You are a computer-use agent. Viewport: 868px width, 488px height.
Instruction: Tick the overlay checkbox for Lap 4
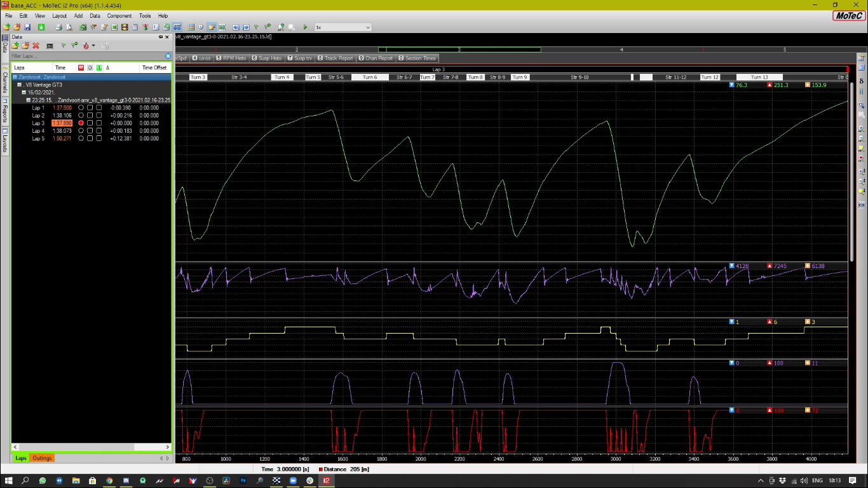(90, 131)
